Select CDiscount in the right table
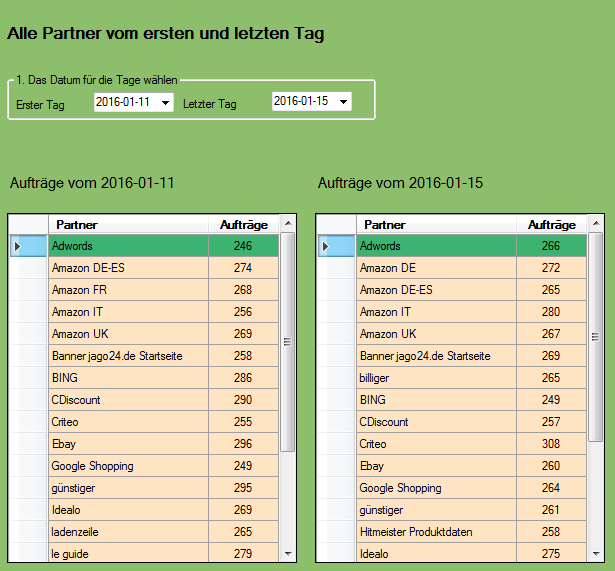The width and height of the screenshot is (615, 571). 436,422
